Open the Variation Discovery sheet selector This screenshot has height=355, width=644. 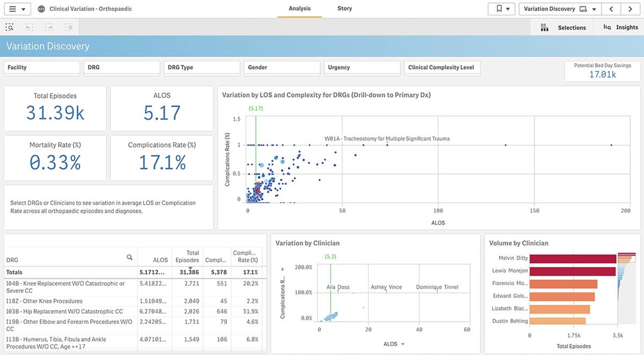point(559,9)
